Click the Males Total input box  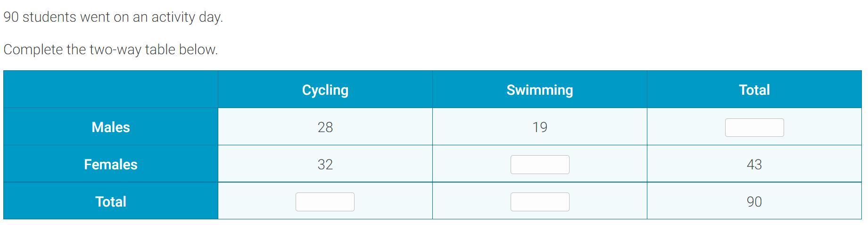pos(754,127)
